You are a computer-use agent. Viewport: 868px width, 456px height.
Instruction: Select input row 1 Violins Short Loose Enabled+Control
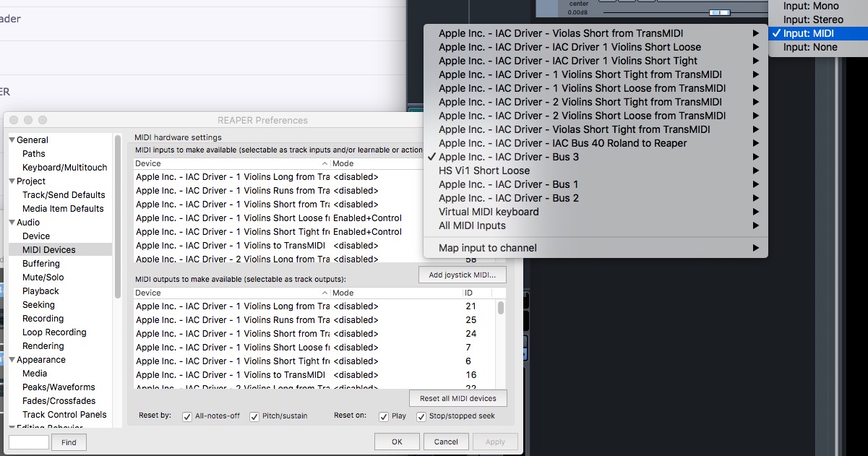(x=278, y=218)
